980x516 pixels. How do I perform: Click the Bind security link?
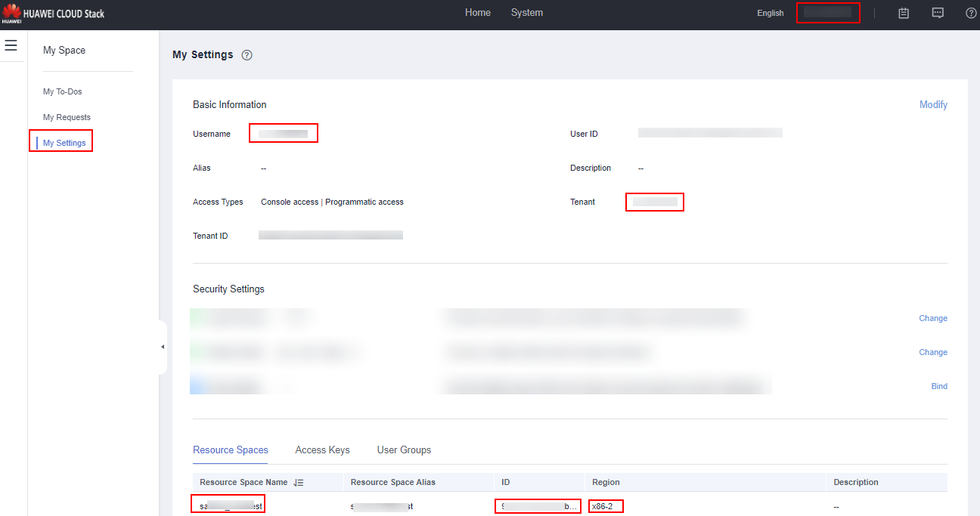[938, 386]
